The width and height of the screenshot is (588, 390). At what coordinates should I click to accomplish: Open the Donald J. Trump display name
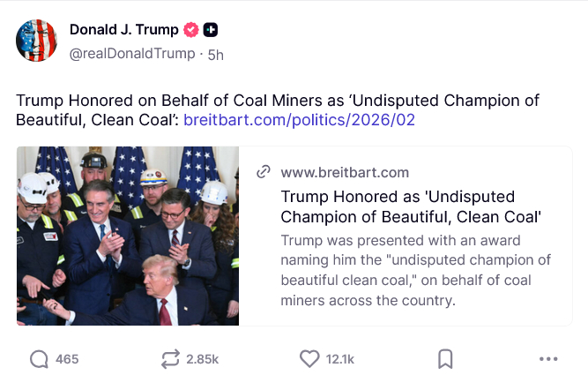tap(123, 31)
